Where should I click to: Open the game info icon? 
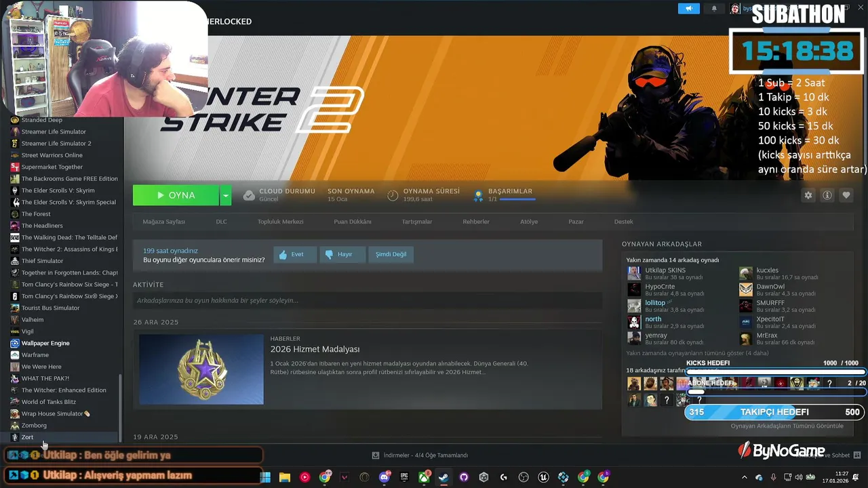(827, 195)
